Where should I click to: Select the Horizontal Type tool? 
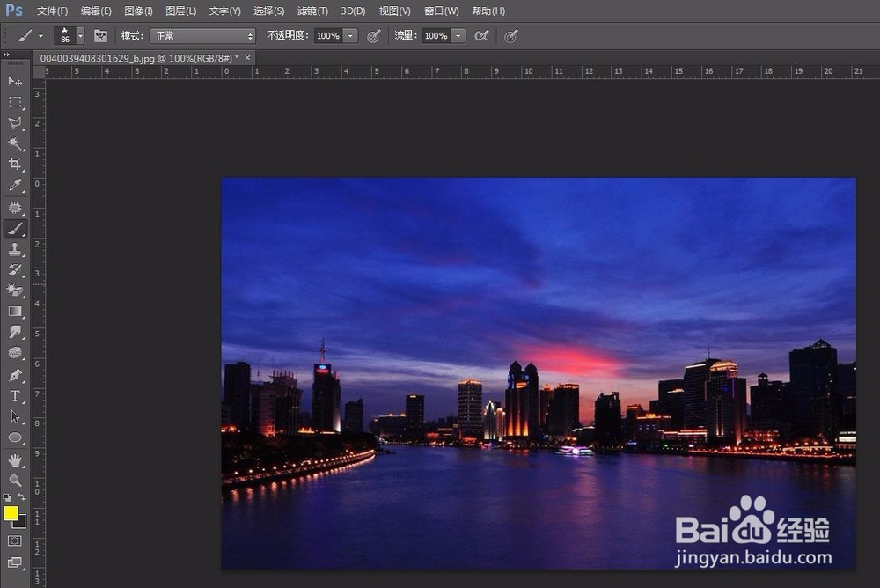pos(15,396)
